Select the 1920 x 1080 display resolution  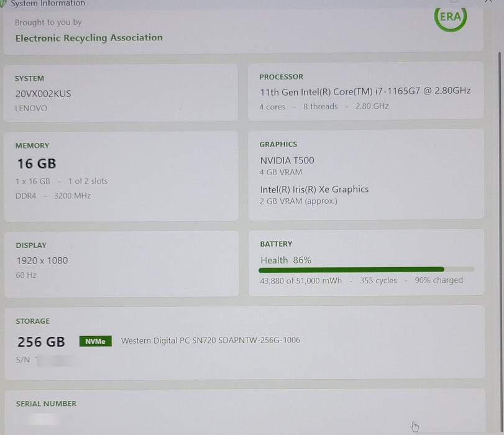pyautogui.click(x=42, y=260)
